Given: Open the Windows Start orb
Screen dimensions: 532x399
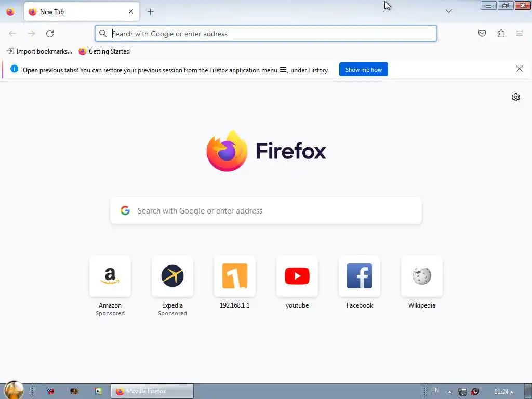Looking at the screenshot, I should pyautogui.click(x=14, y=390).
